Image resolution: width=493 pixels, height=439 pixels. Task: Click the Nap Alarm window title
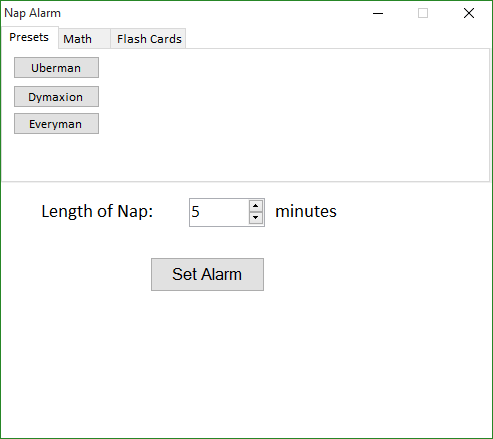(x=32, y=13)
